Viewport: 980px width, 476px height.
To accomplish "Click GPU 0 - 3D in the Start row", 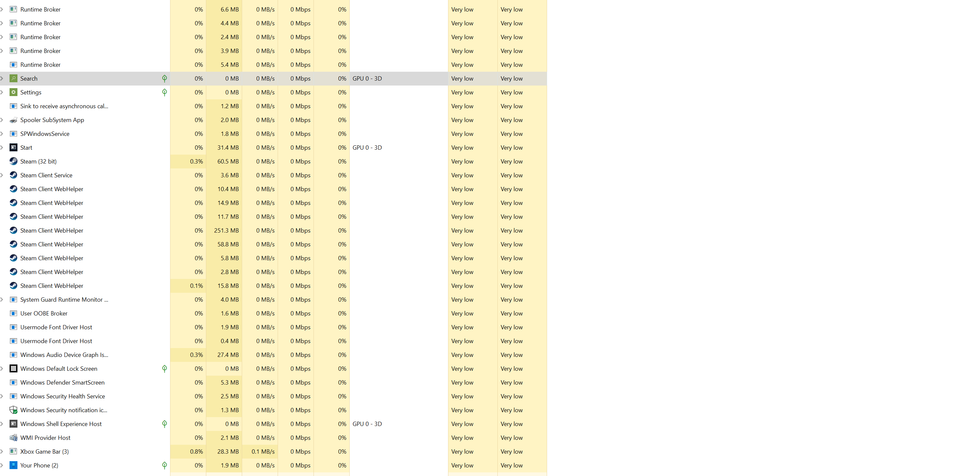I will tap(367, 147).
